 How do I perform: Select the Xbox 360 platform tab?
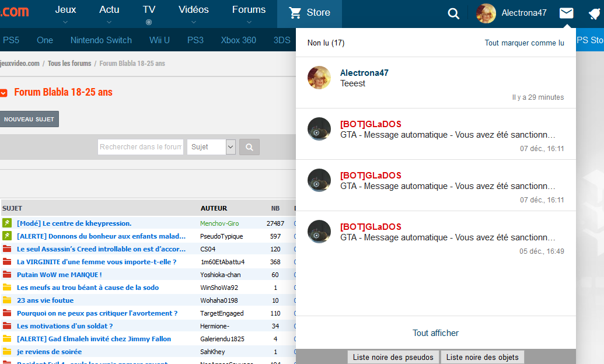pos(238,40)
